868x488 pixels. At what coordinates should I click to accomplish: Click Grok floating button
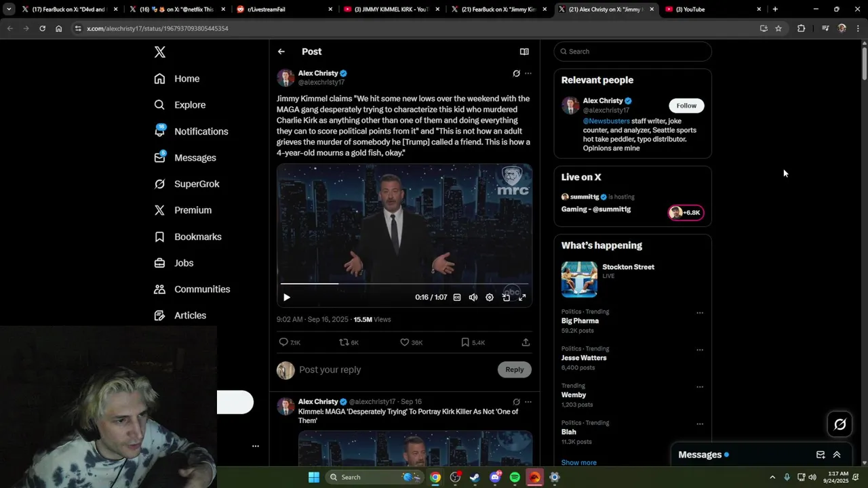tap(840, 424)
